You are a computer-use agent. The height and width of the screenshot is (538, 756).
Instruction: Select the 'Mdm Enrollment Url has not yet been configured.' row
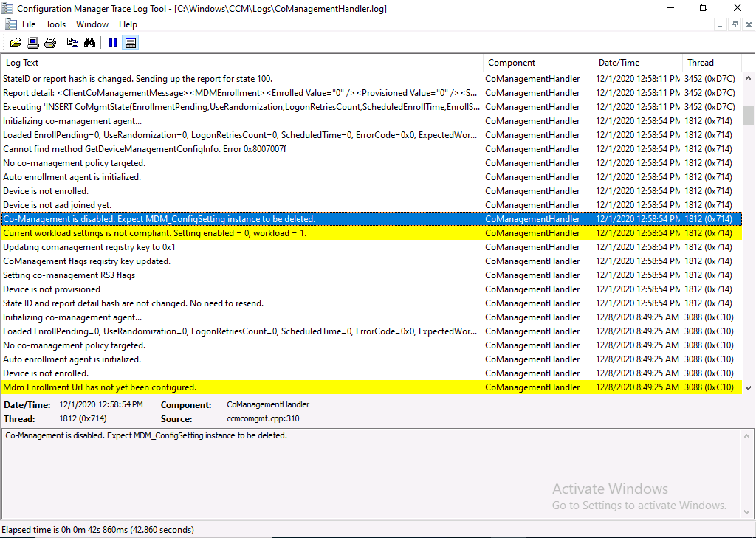point(371,387)
